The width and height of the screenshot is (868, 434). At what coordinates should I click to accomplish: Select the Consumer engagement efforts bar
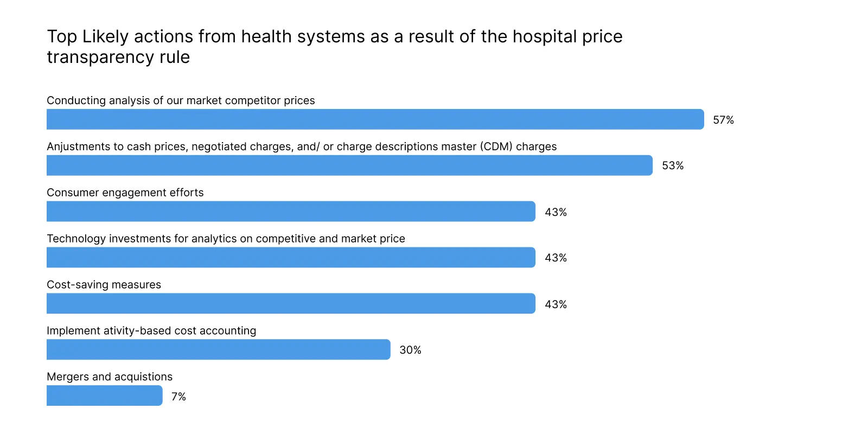(x=291, y=212)
